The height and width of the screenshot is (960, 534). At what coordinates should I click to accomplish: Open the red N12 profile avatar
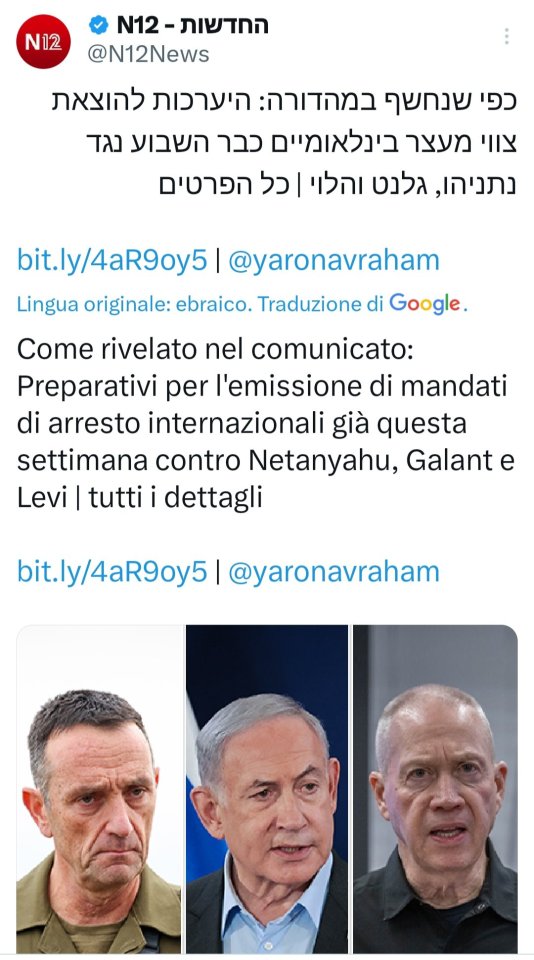(x=43, y=41)
